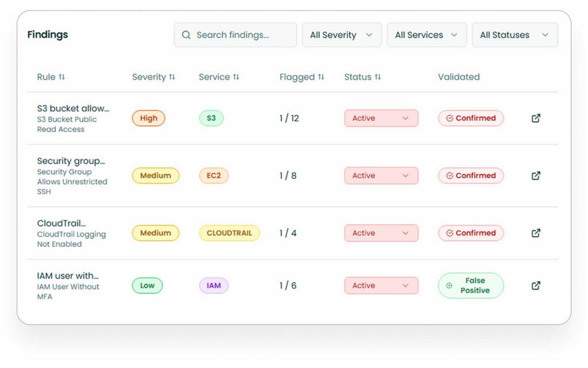The width and height of the screenshot is (588, 368).
Task: Click the High severity badge
Action: click(x=148, y=118)
